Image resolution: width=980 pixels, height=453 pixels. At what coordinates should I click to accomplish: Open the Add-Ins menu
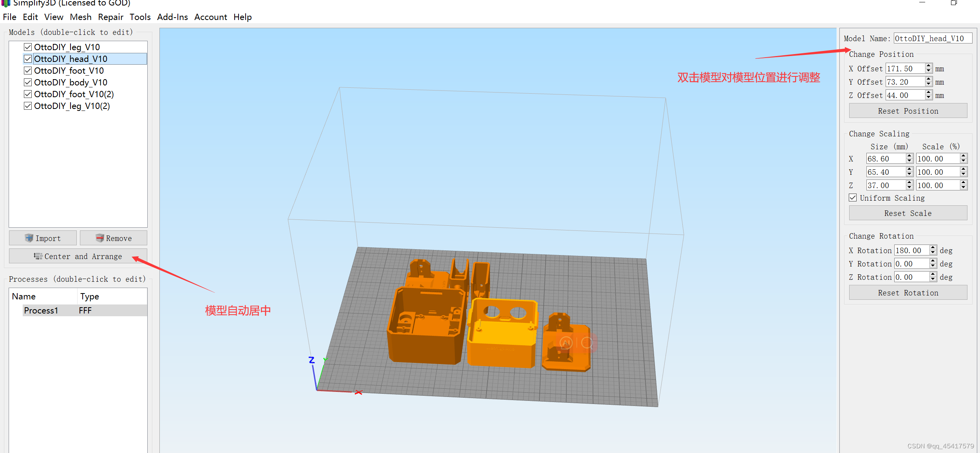tap(172, 17)
